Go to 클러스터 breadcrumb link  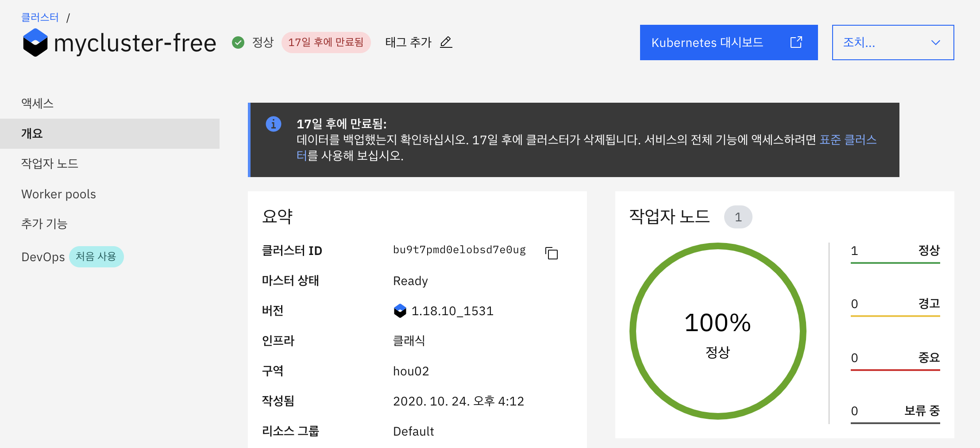point(40,17)
